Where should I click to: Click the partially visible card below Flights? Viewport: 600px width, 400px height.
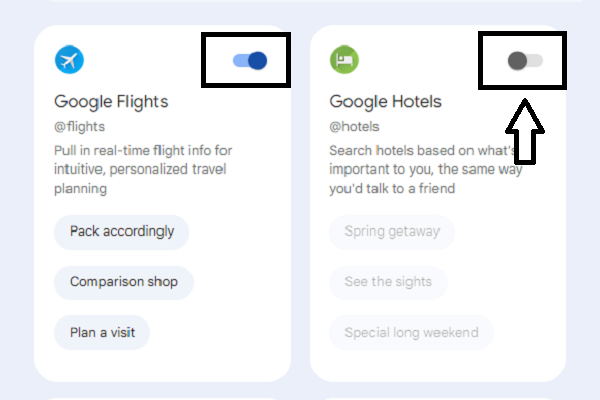(x=162, y=395)
